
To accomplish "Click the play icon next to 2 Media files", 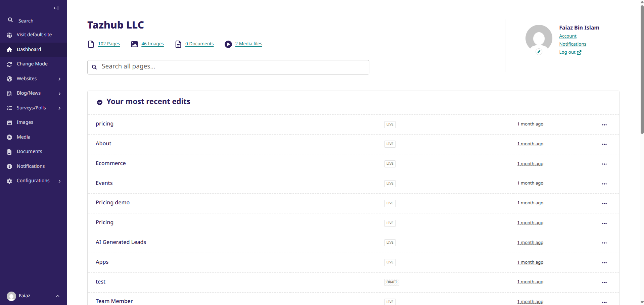I will pyautogui.click(x=228, y=44).
